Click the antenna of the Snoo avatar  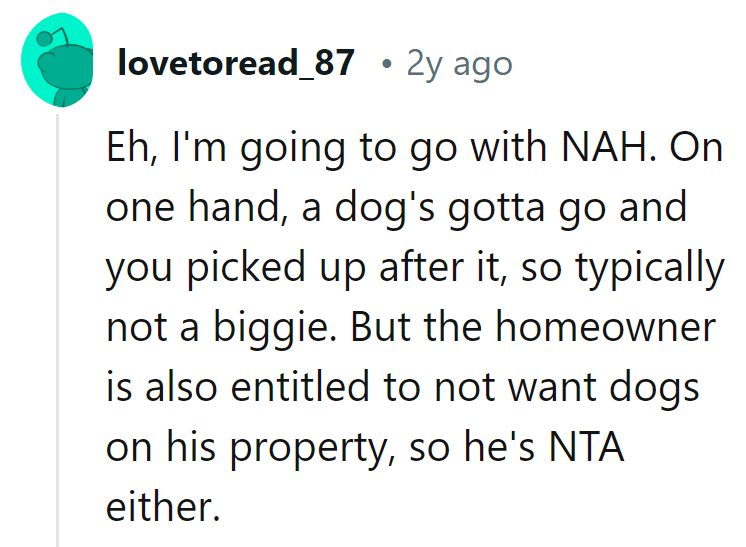[x=53, y=36]
